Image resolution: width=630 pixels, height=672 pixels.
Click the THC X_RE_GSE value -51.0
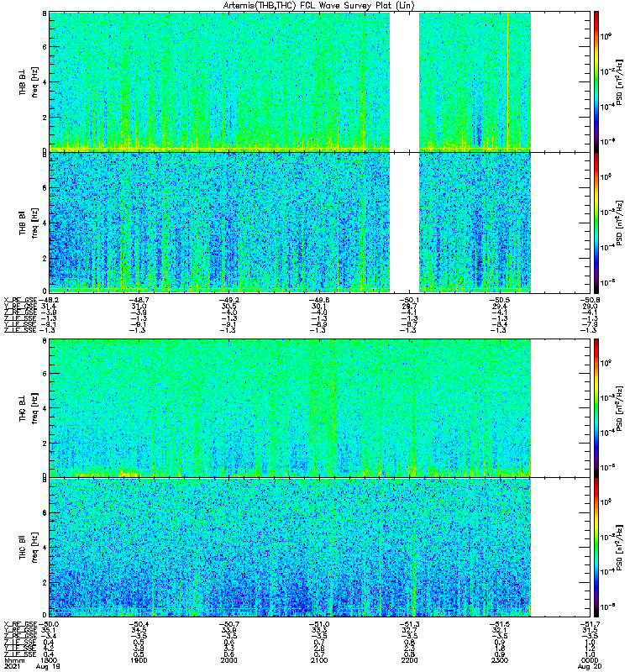click(319, 624)
